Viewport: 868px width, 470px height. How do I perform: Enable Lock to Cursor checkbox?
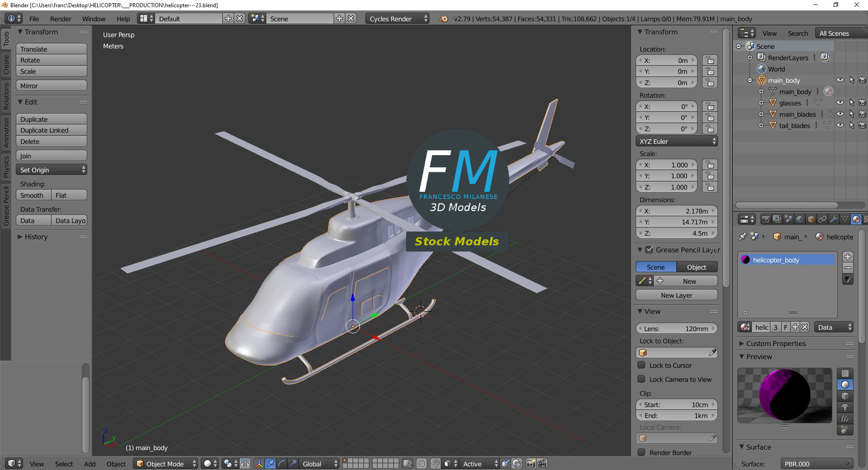coord(642,365)
